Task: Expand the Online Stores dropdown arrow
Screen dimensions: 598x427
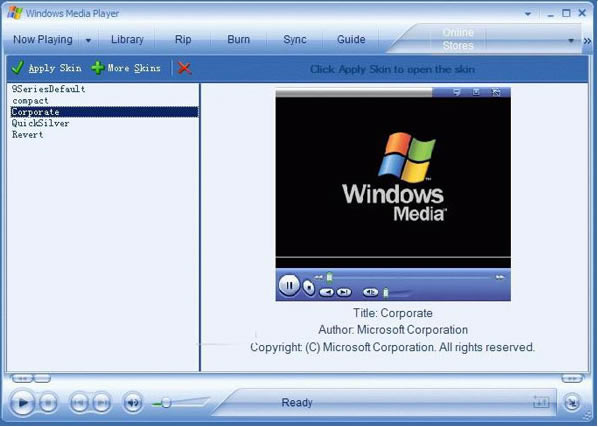Action: 571,40
